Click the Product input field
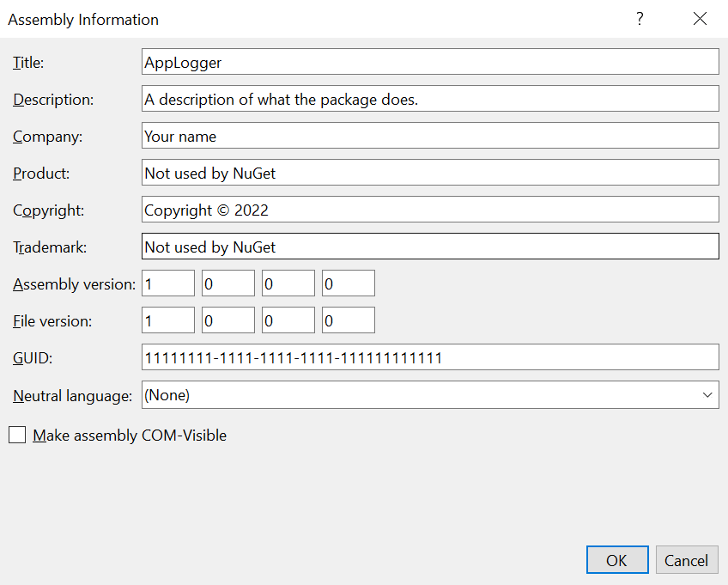 (429, 172)
